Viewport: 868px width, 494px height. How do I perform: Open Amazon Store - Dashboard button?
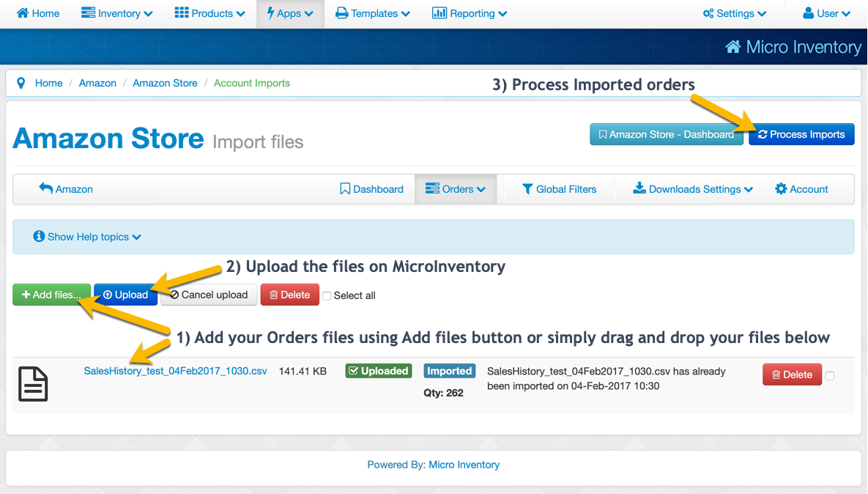[667, 135]
